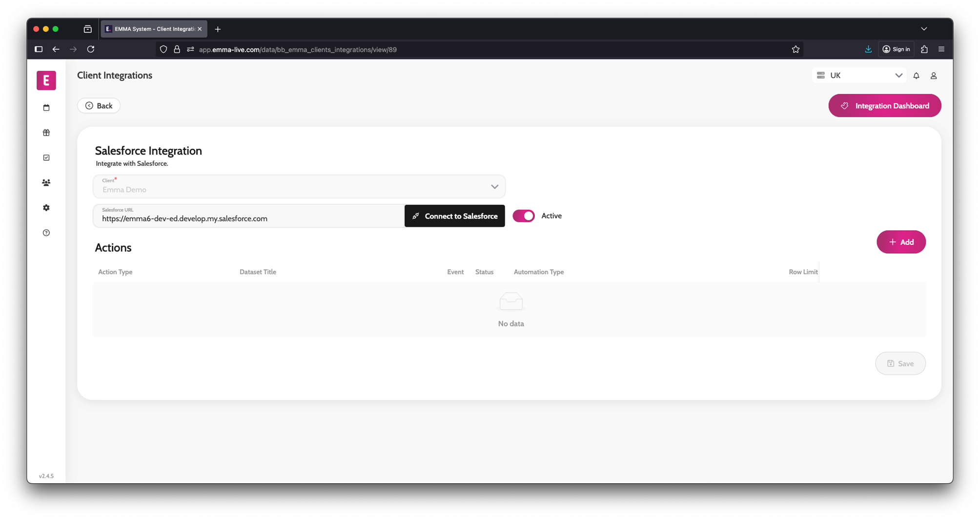Save the integration settings

(900, 363)
